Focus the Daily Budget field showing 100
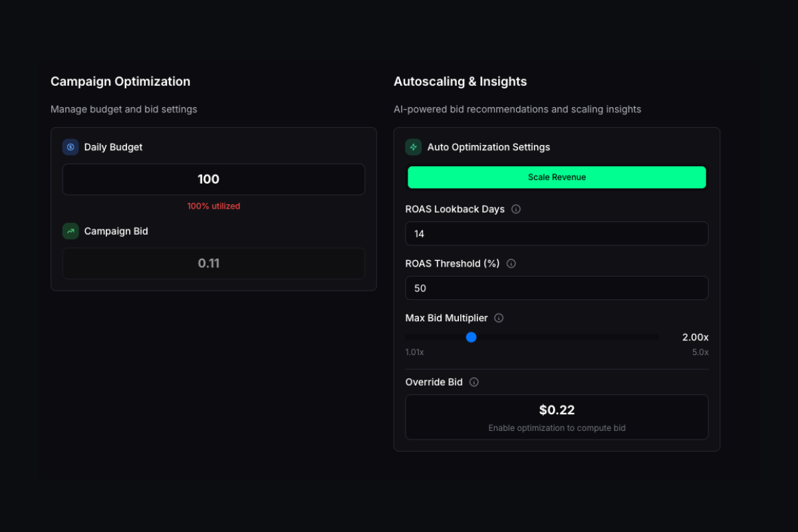Image resolution: width=798 pixels, height=532 pixels. click(213, 180)
